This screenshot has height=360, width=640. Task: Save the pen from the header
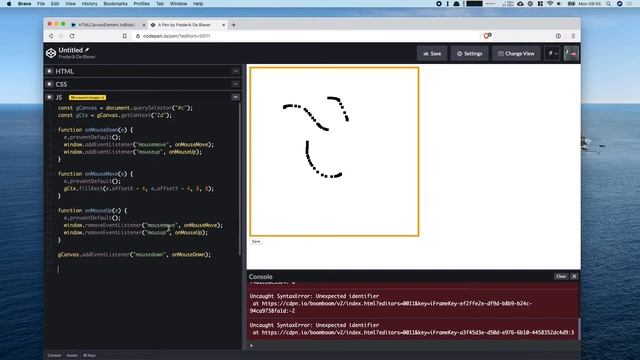(x=432, y=53)
